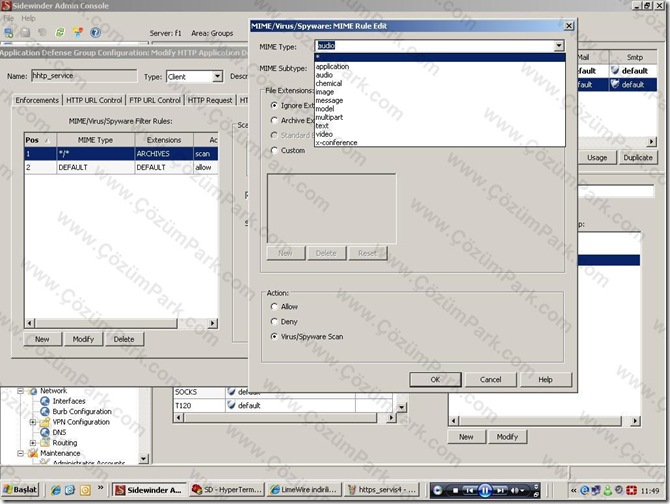The image size is (670, 504).
Task: Pause playback in the taskbar media player
Action: click(485, 490)
